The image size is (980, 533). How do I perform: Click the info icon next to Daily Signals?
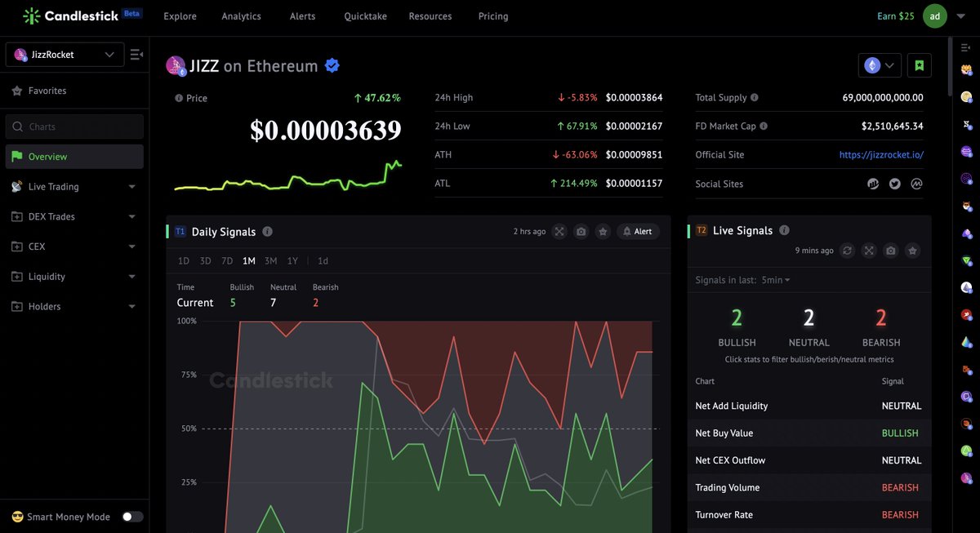(x=268, y=232)
